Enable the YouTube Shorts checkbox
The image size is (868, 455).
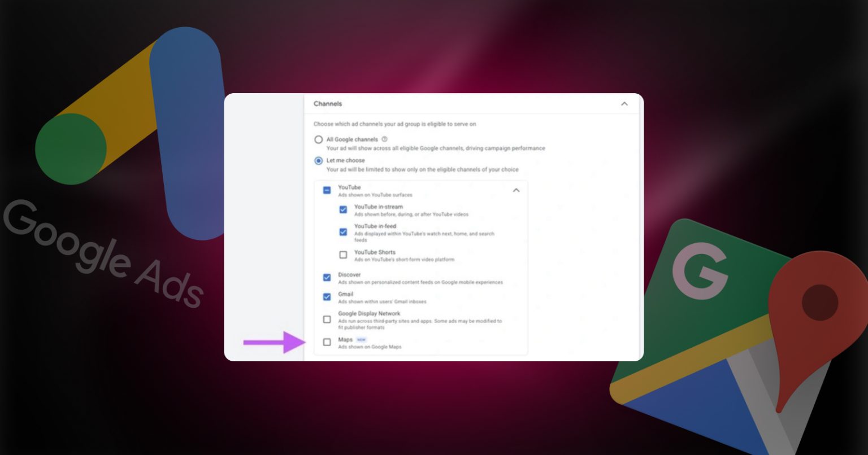(x=343, y=255)
